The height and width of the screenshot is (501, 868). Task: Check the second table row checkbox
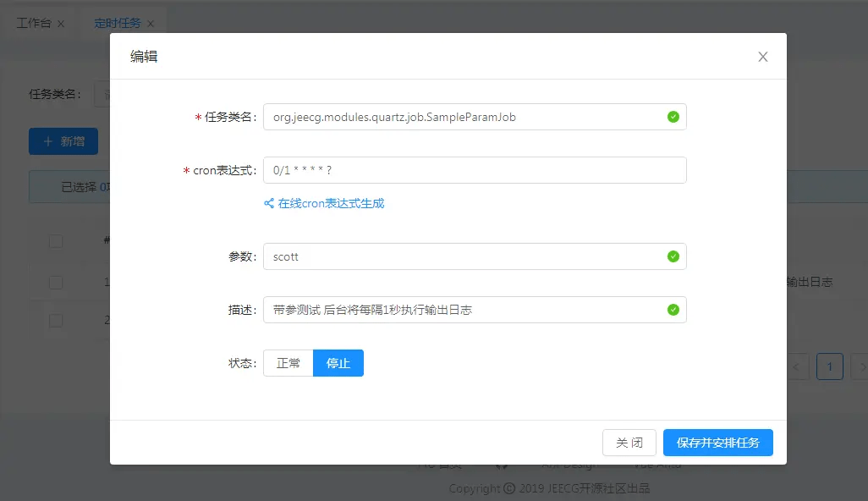point(56,321)
